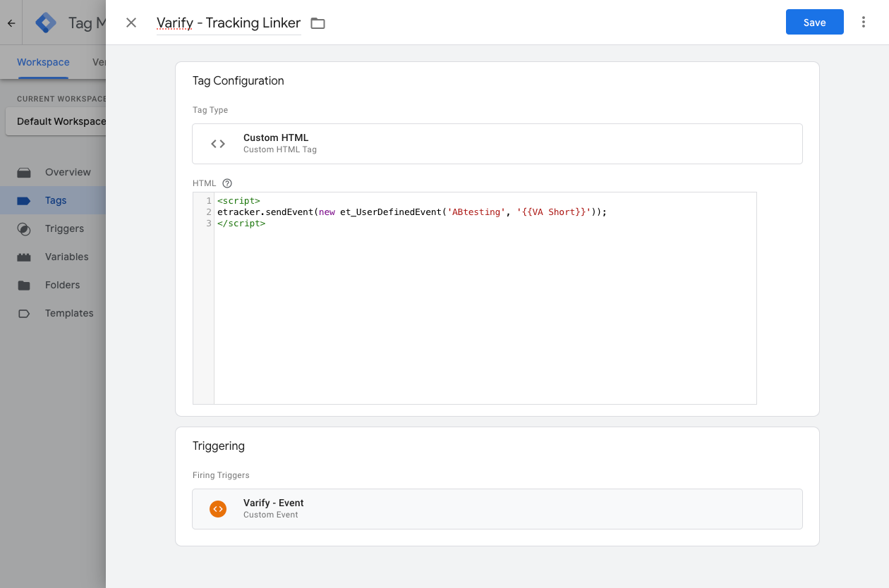Screen dimensions: 889x588
Task: Click the Templates outline label icon
Action: coord(24,313)
